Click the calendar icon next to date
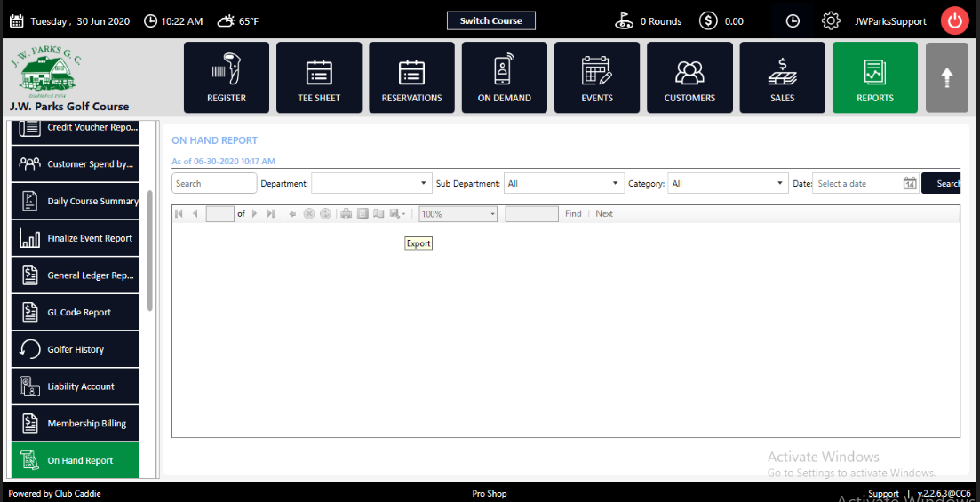The image size is (980, 502). (x=16, y=20)
